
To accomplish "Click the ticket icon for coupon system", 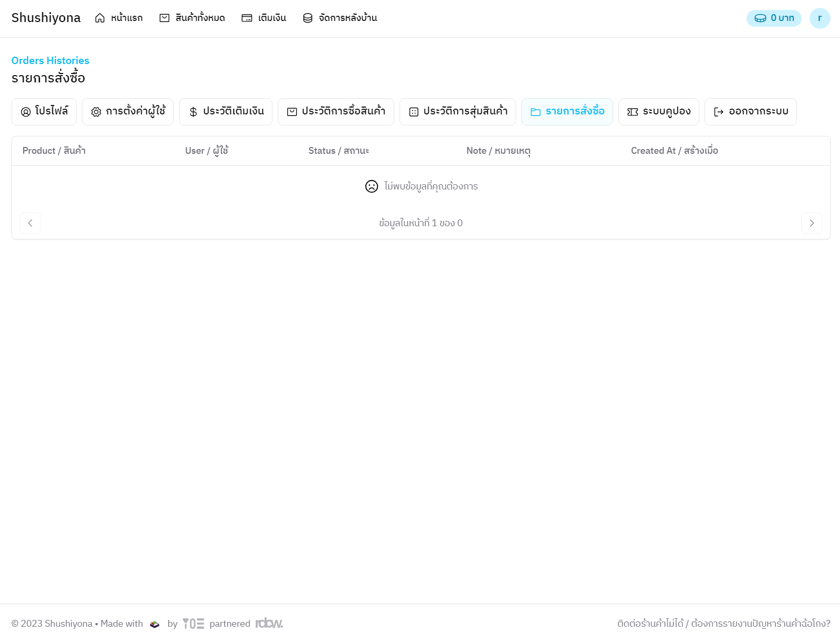I will pyautogui.click(x=633, y=112).
